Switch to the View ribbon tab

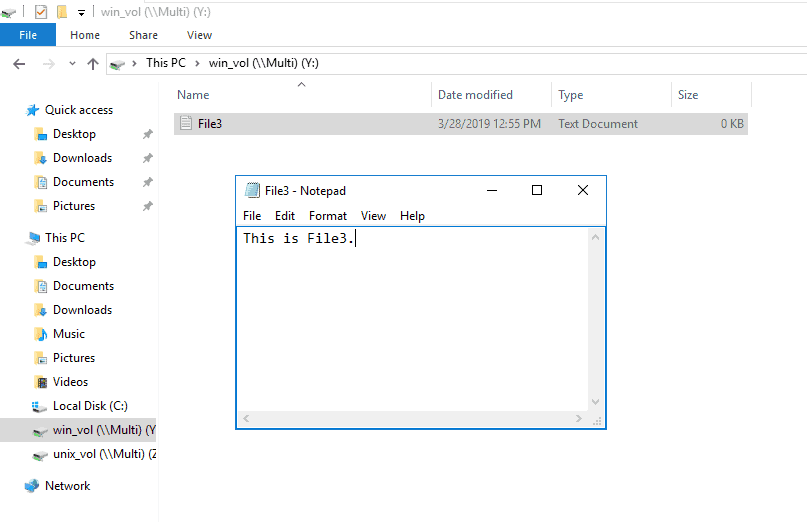pos(199,35)
